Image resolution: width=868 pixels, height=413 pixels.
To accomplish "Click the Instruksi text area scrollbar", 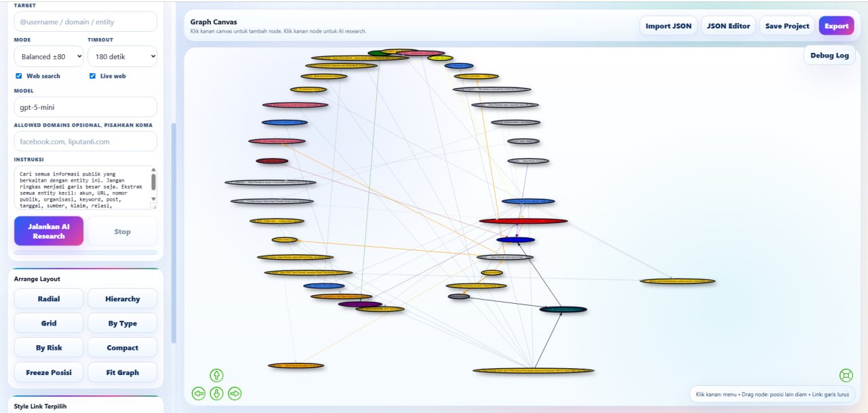I will click(153, 184).
